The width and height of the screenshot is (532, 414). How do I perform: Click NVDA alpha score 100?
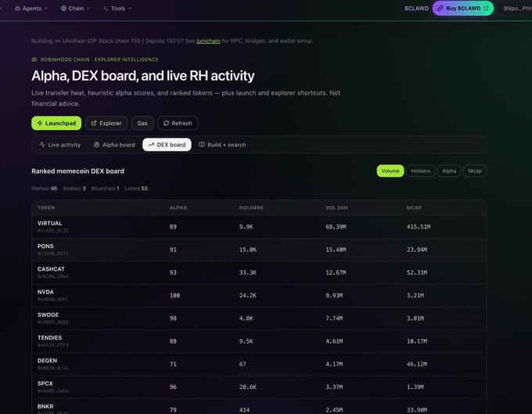click(174, 296)
